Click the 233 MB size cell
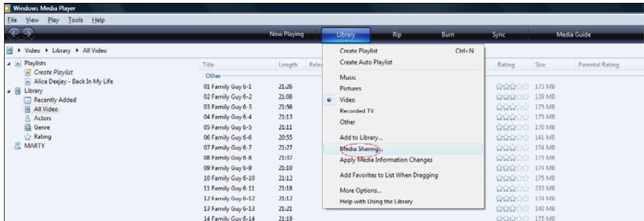Viewport: 644px width, 221px height. [545, 188]
